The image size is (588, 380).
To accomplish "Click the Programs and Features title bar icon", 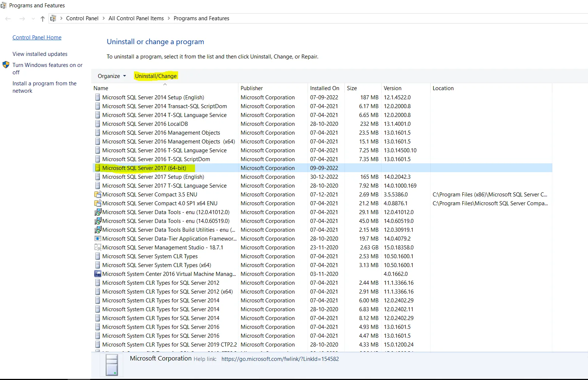I will 4,6.
